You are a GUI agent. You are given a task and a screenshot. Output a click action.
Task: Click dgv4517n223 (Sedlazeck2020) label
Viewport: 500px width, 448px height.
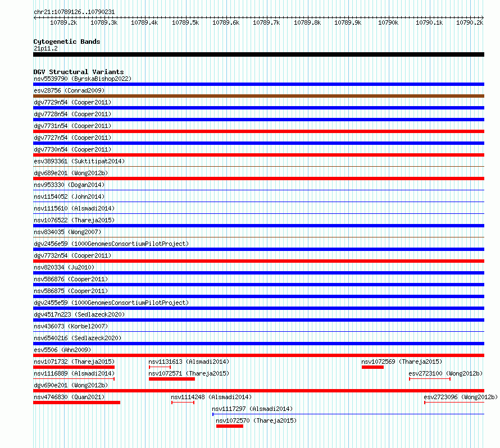79,314
